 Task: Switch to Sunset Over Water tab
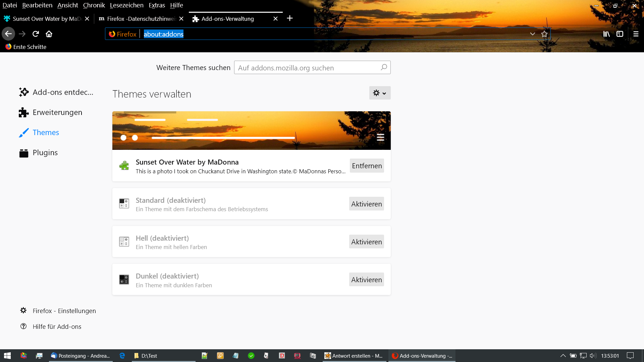(x=44, y=19)
